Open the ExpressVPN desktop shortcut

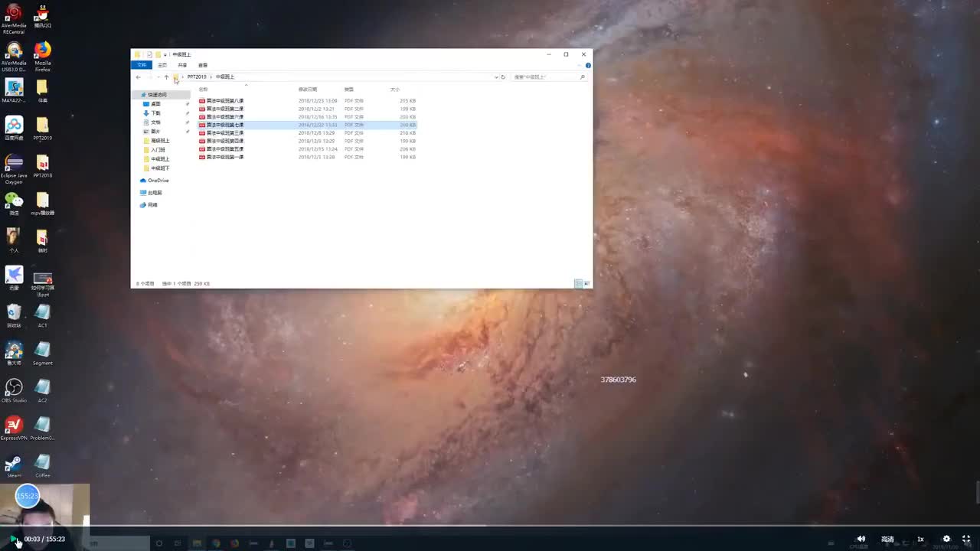click(x=14, y=428)
